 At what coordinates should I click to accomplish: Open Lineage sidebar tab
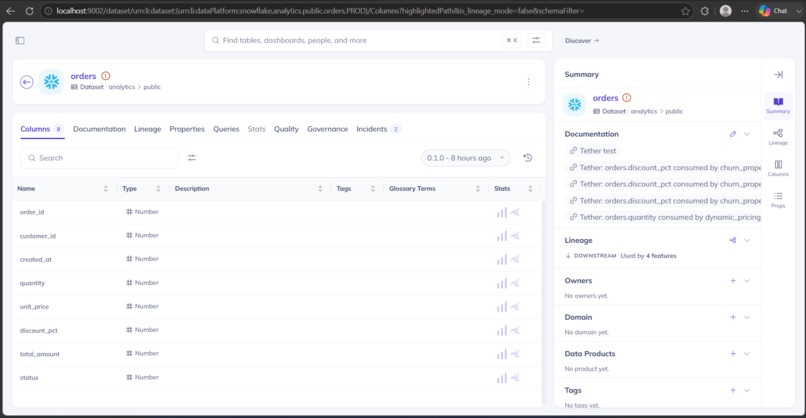(x=778, y=137)
